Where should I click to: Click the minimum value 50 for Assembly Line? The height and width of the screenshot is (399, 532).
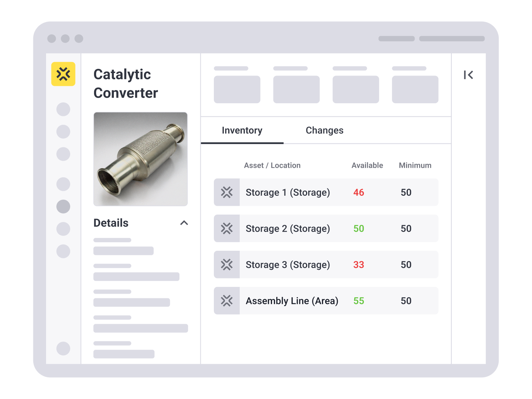point(406,301)
